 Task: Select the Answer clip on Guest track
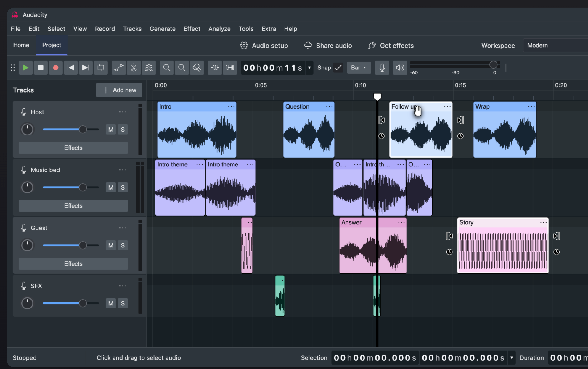tap(373, 245)
